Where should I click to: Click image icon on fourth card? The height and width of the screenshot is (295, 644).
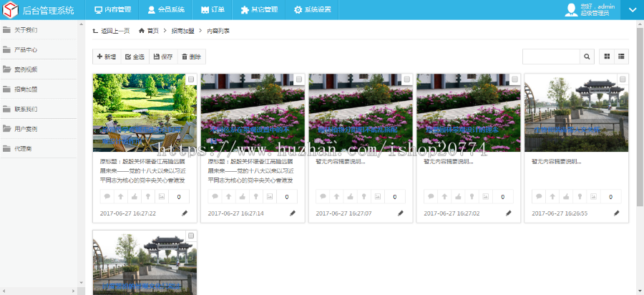(484, 197)
